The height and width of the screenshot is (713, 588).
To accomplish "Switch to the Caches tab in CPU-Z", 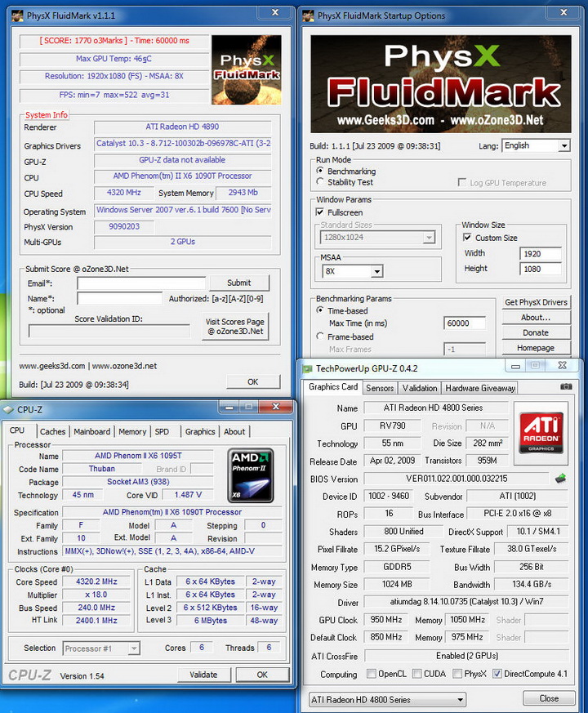I will click(53, 431).
